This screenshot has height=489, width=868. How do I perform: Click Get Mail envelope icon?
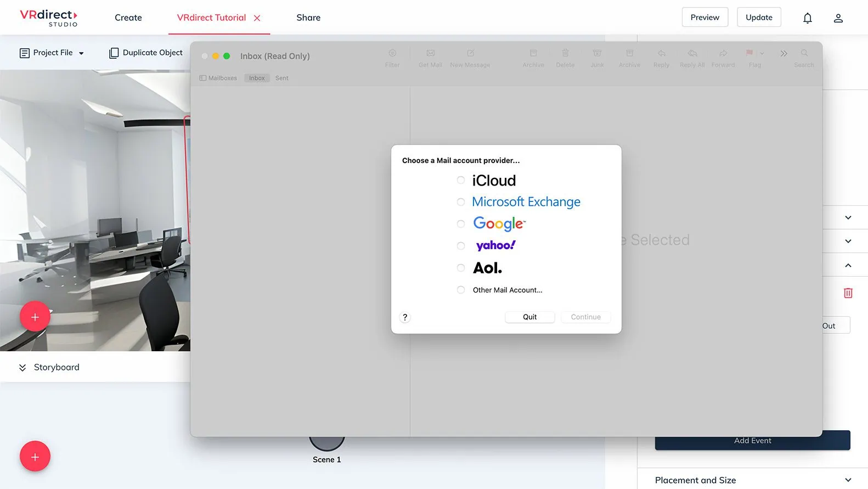pyautogui.click(x=431, y=53)
